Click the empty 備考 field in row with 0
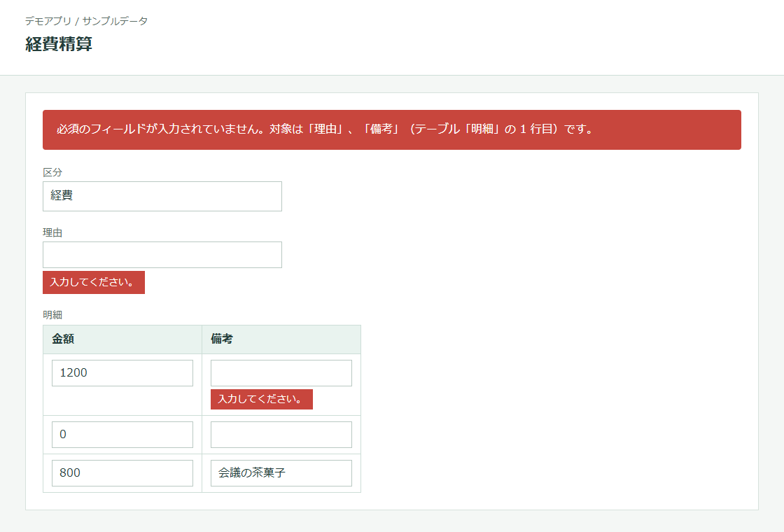784x532 pixels. coord(281,435)
